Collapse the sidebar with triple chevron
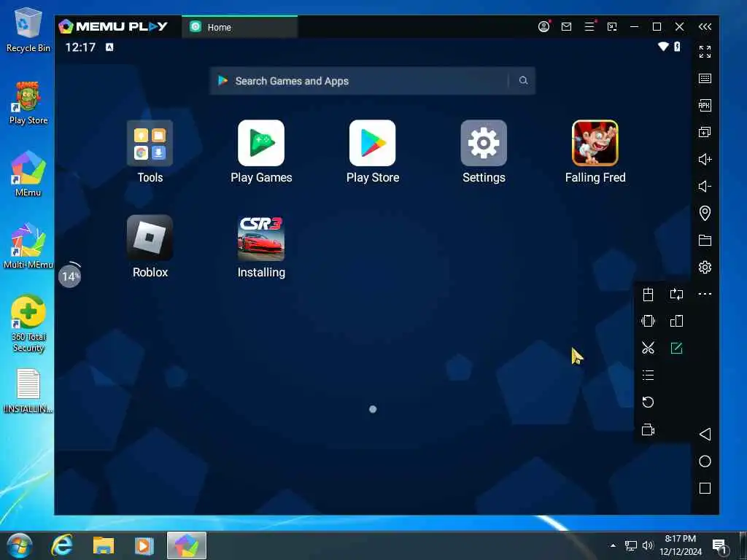Viewport: 747px width, 560px height. pos(705,27)
